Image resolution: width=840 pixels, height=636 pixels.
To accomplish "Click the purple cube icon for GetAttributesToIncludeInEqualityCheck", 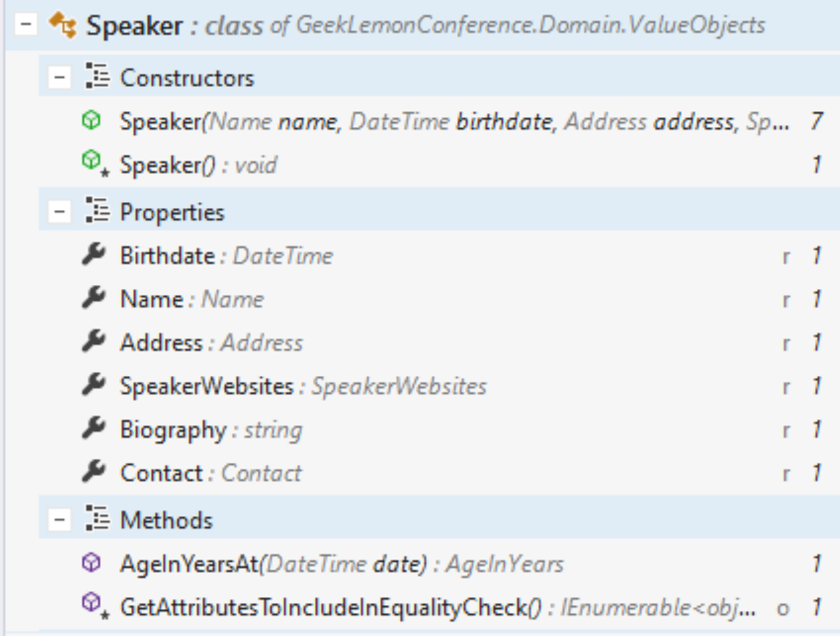I will 93,604.
